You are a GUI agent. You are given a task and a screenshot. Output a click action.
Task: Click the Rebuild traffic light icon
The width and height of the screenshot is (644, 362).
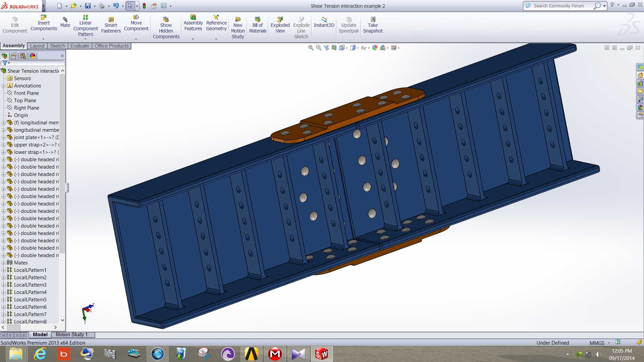pos(144,6)
